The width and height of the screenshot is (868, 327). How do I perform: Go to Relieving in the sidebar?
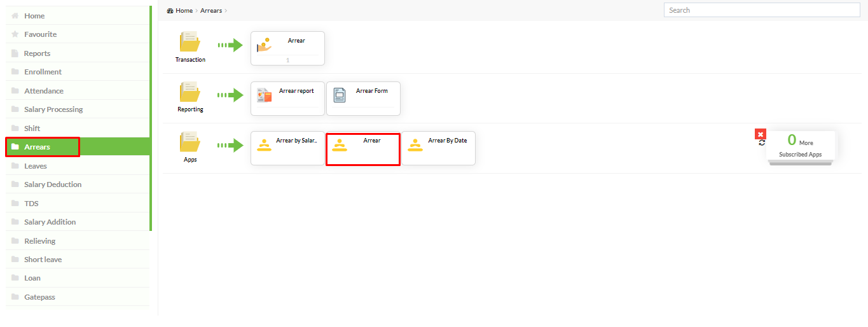(78, 241)
